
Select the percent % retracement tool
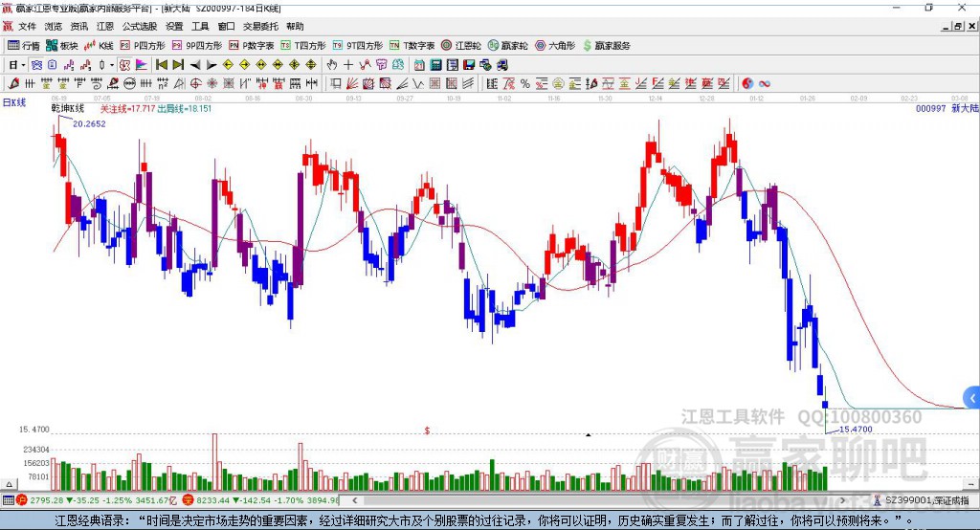click(525, 83)
